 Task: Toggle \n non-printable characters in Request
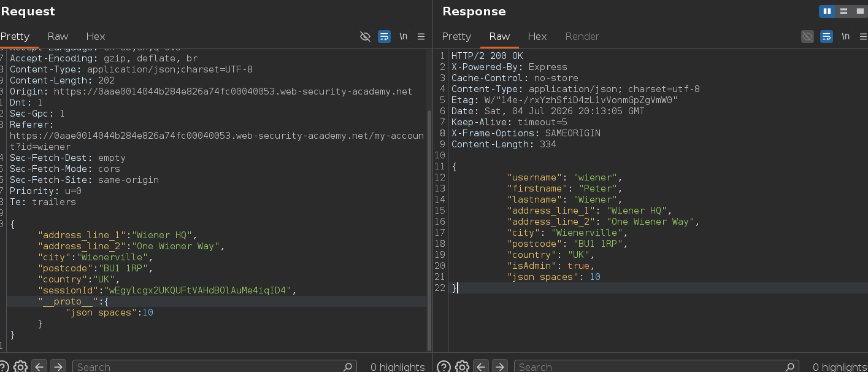coord(403,37)
